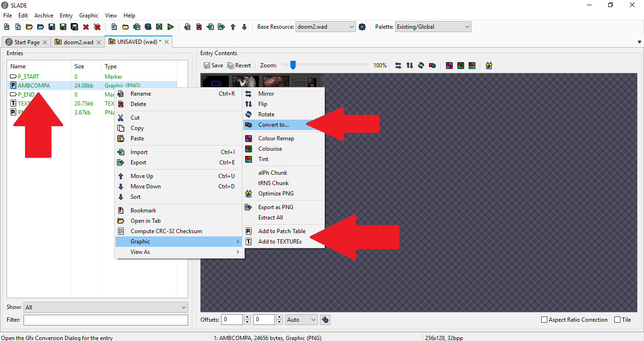Click in the Filter text field

[106, 320]
